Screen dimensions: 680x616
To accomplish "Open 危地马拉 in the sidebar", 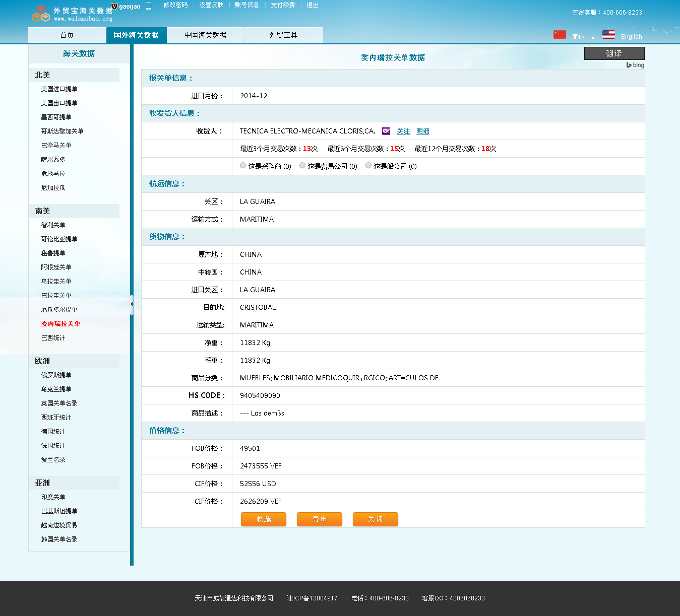I will click(53, 174).
